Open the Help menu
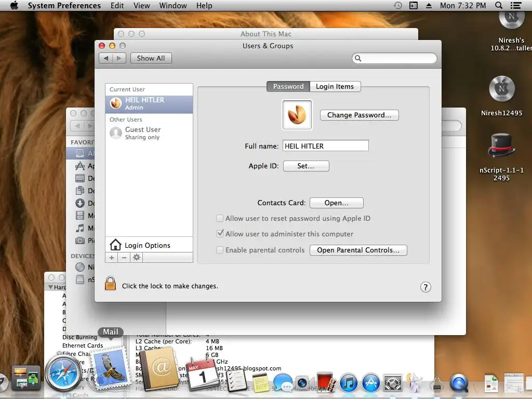 (x=204, y=5)
